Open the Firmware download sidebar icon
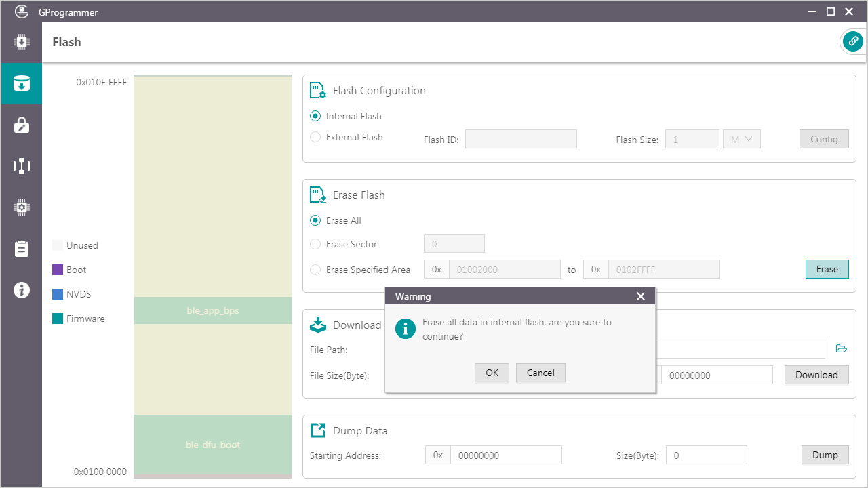 [x=21, y=42]
